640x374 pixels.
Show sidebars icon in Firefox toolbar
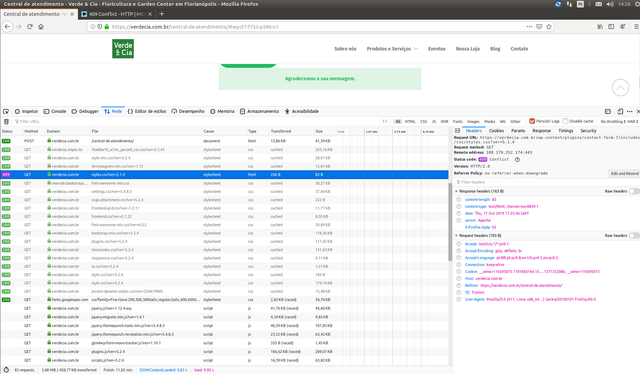click(611, 27)
